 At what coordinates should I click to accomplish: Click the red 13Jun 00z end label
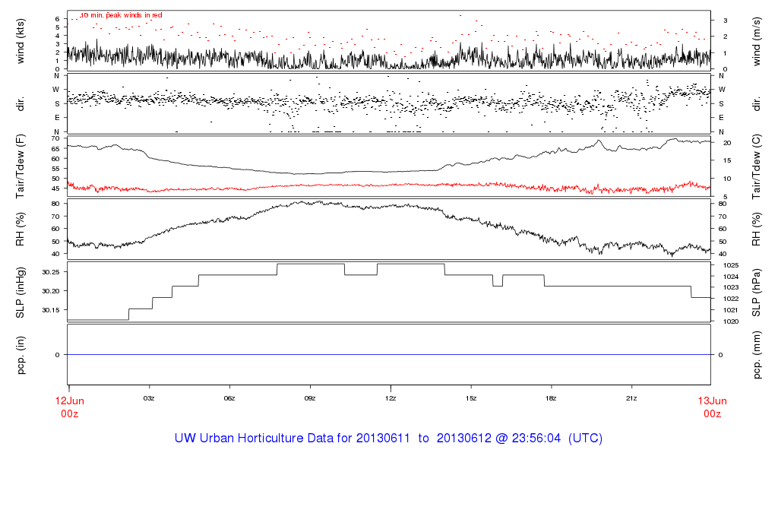[x=711, y=407]
